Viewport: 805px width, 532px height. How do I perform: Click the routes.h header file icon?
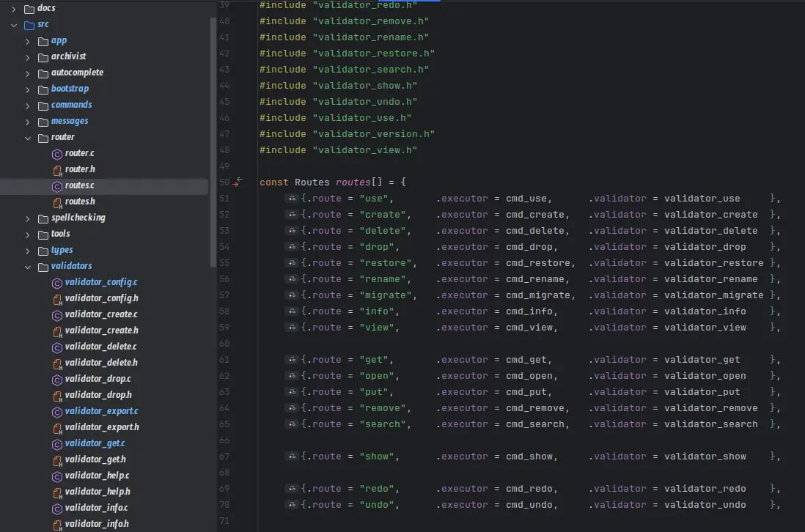(x=57, y=202)
